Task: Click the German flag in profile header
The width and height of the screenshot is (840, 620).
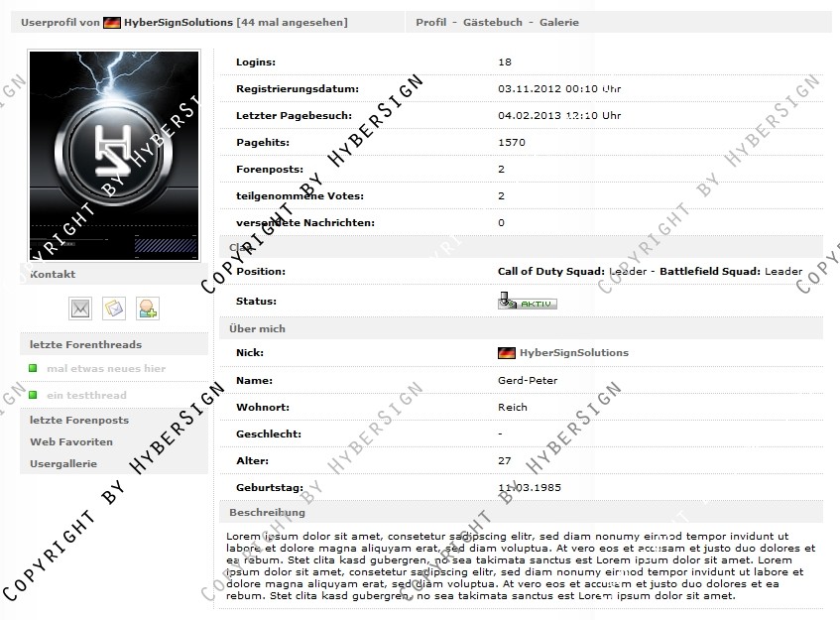Action: pyautogui.click(x=112, y=23)
